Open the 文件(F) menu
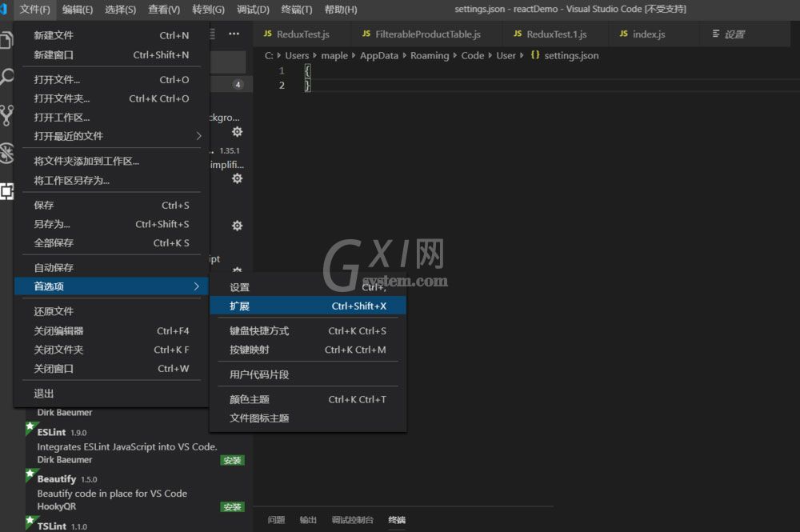Image resolution: width=800 pixels, height=532 pixels. tap(34, 9)
